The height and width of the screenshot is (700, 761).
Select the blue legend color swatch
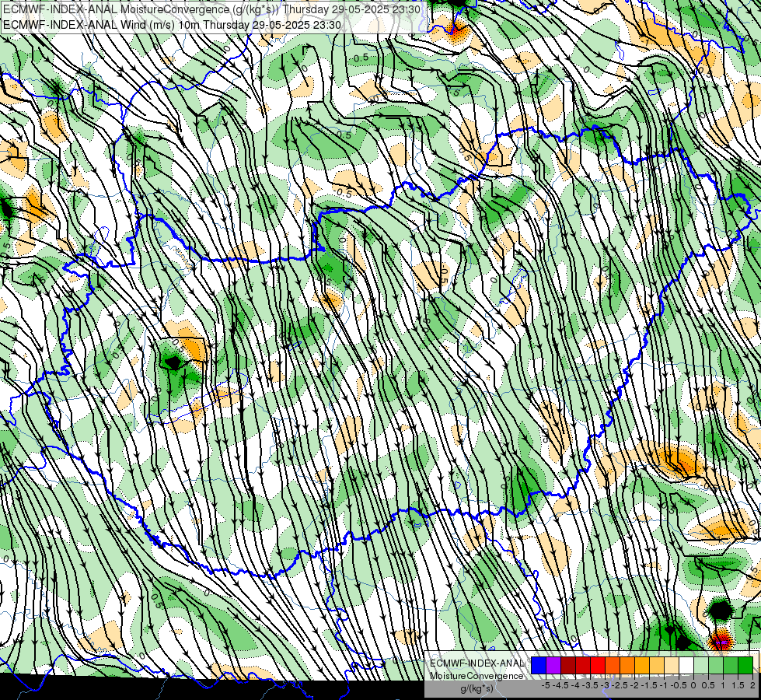539,665
